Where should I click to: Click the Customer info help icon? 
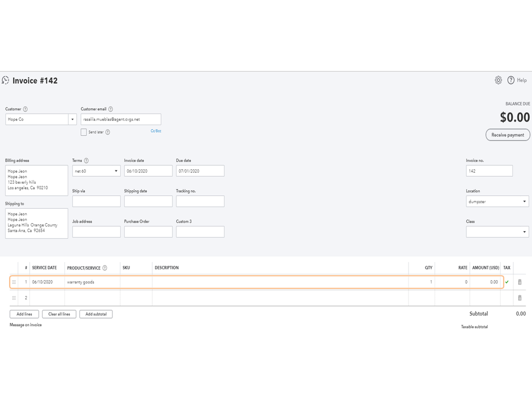pyautogui.click(x=26, y=109)
